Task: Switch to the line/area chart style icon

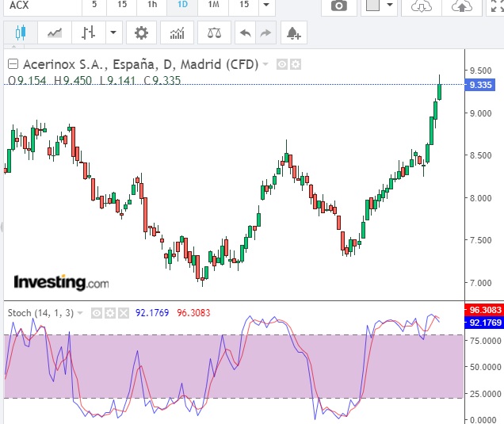Action: [x=55, y=32]
